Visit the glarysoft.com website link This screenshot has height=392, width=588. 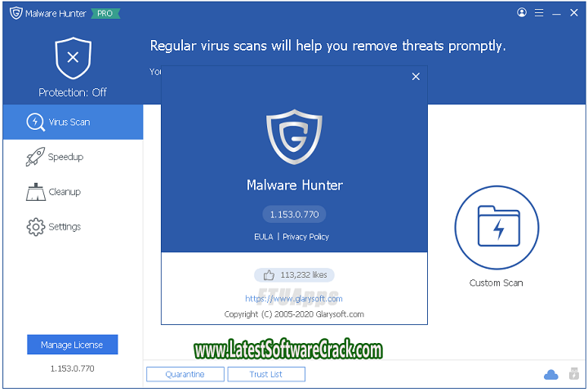point(294,299)
